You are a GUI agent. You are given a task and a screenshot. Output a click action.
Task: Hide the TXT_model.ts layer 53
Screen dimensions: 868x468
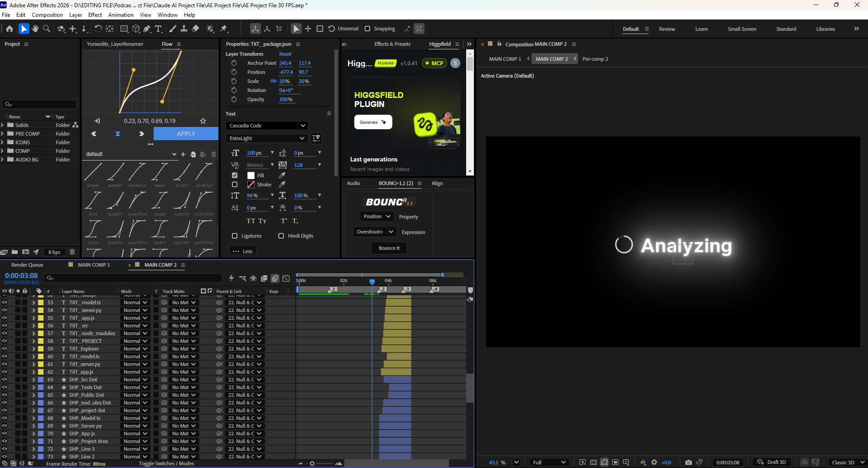(5, 302)
